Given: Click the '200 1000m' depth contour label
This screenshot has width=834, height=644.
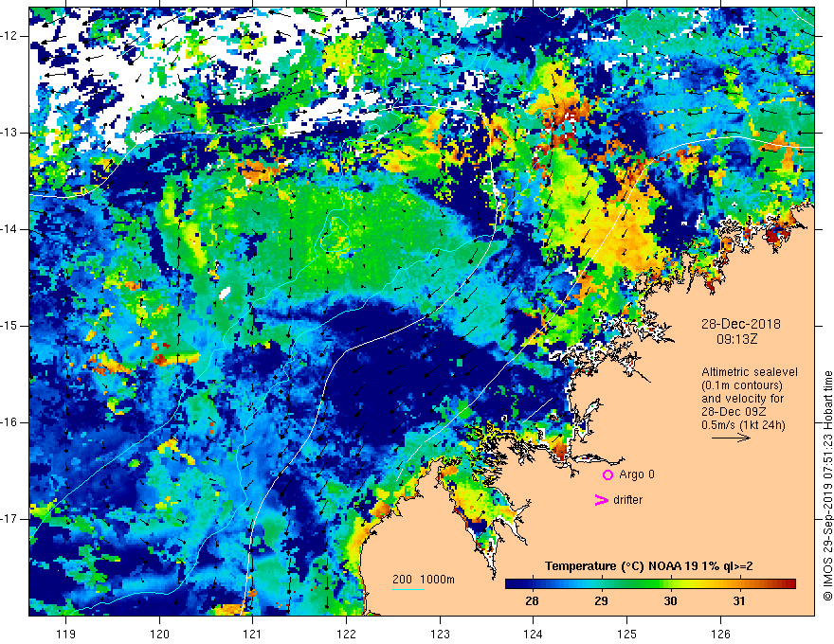Looking at the screenshot, I should pos(424,580).
